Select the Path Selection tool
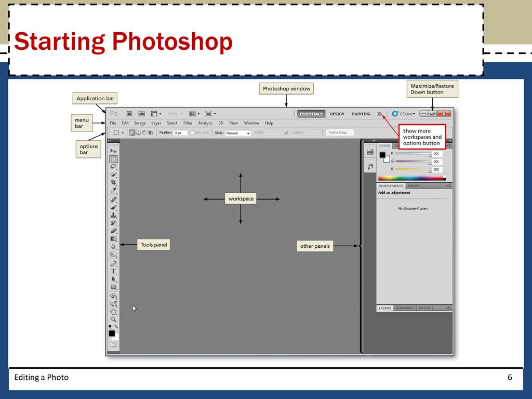Viewport: 532px width, 399px height. point(113,279)
